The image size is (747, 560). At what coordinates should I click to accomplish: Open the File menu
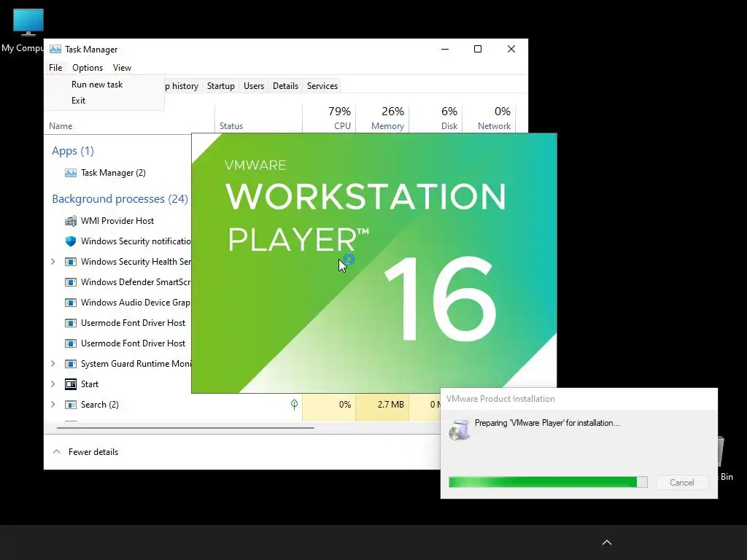tap(55, 68)
